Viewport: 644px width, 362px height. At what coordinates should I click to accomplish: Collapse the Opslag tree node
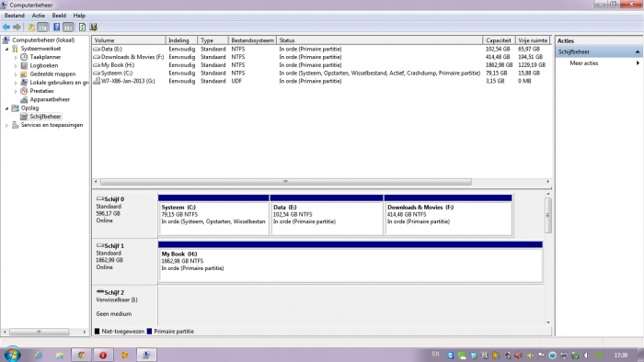(6, 108)
